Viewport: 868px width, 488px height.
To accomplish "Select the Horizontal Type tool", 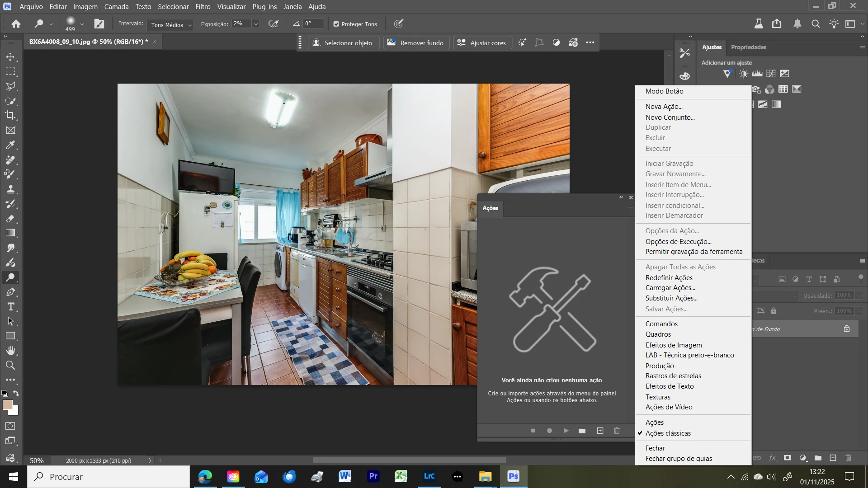I will click(x=10, y=307).
